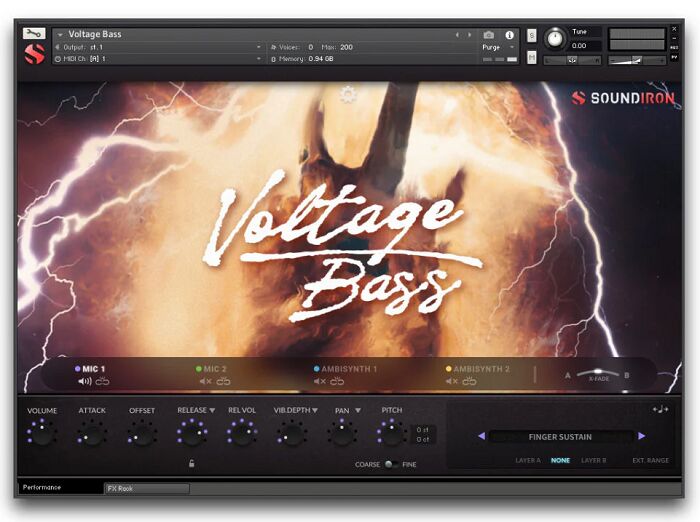
Task: Open the instrument name dropdown arrow
Action: [x=60, y=34]
